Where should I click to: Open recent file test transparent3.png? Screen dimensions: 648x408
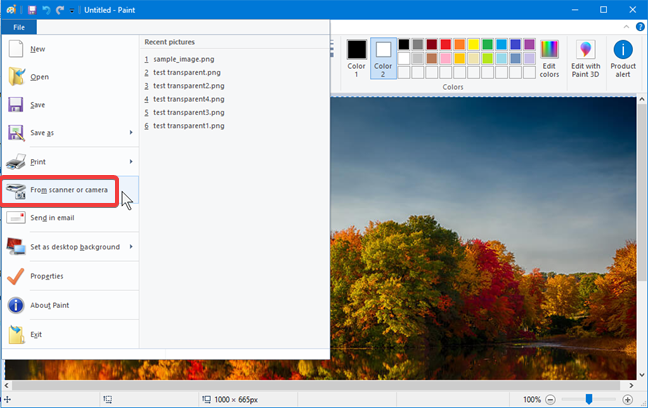point(189,113)
